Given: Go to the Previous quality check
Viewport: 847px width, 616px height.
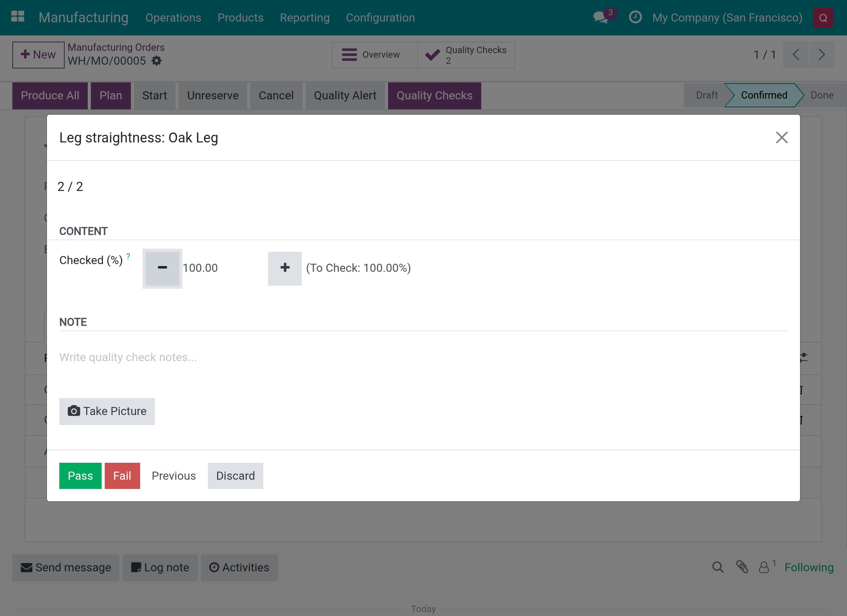Looking at the screenshot, I should pos(174,476).
